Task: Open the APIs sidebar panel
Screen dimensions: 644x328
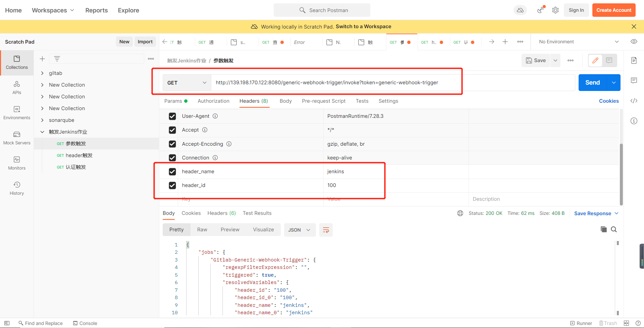Action: tap(16, 88)
